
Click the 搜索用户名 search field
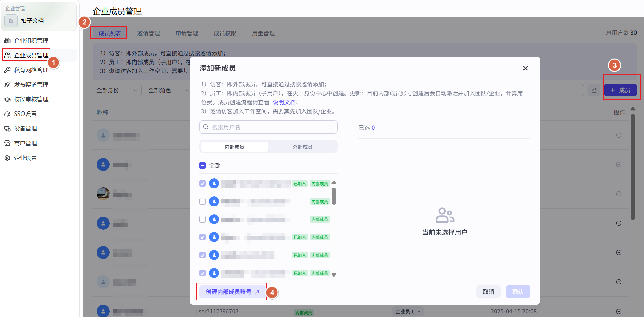click(x=268, y=127)
